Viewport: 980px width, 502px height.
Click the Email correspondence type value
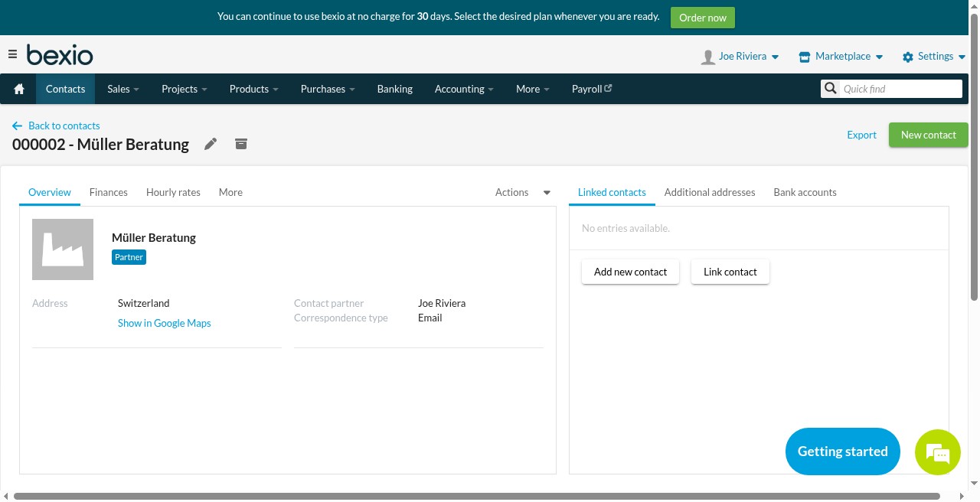[x=430, y=318]
